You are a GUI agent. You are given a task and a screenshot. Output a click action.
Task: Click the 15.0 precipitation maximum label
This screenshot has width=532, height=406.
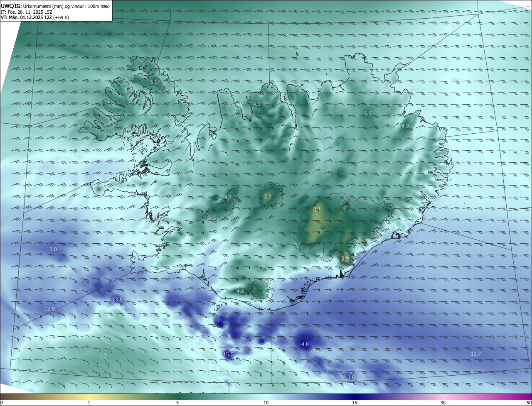pos(229,355)
